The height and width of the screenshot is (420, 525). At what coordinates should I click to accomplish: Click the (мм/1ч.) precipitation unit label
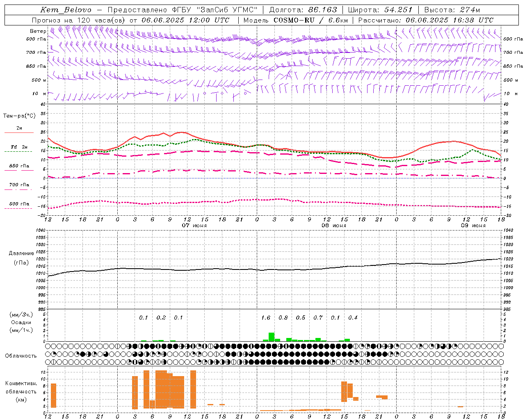[21, 330]
